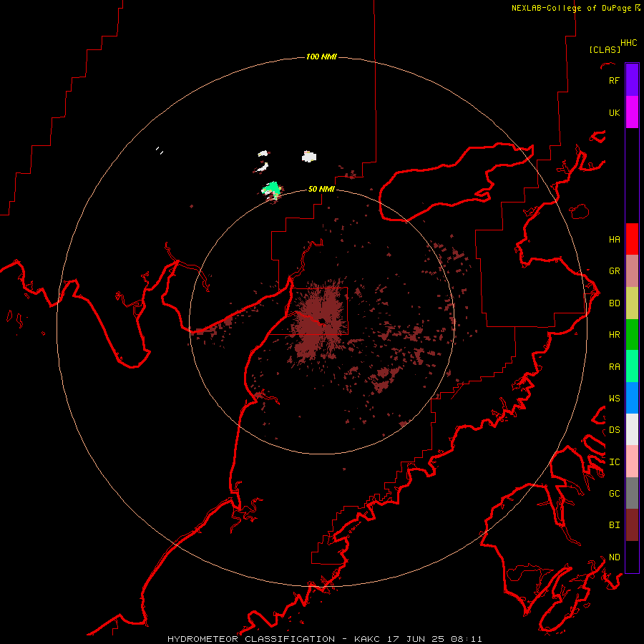
Task: Click the IC legend label
Action: pos(614,462)
